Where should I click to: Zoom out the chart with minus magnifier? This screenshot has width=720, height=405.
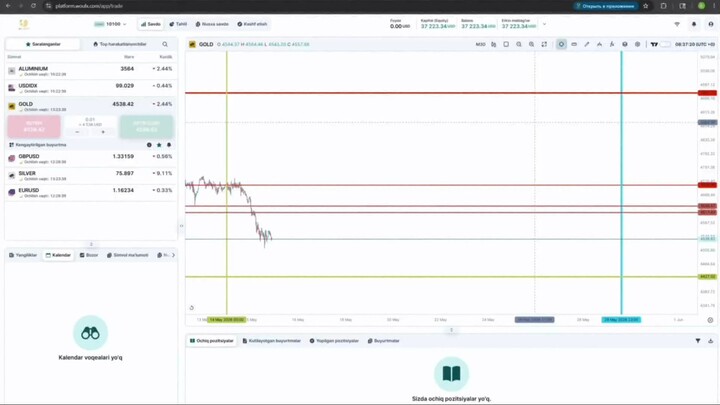click(x=519, y=45)
